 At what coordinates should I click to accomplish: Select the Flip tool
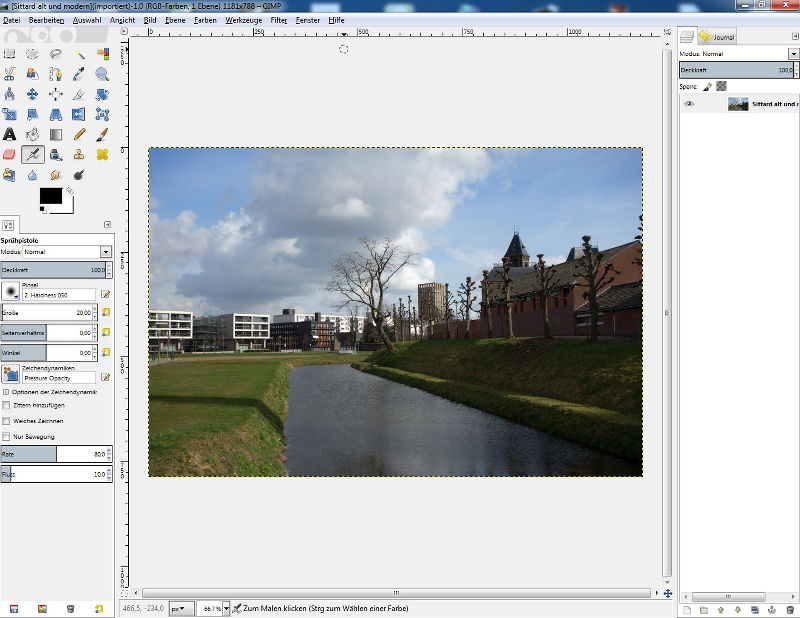(x=79, y=114)
